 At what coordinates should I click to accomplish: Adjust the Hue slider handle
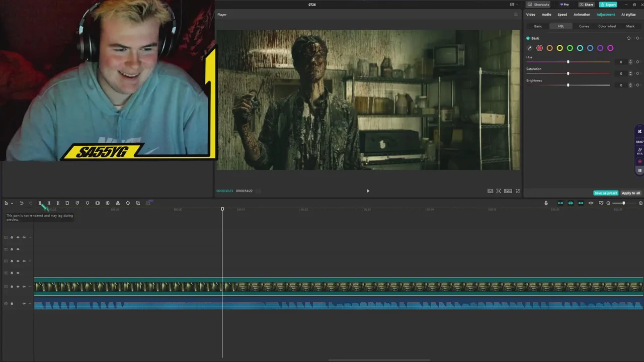click(568, 62)
